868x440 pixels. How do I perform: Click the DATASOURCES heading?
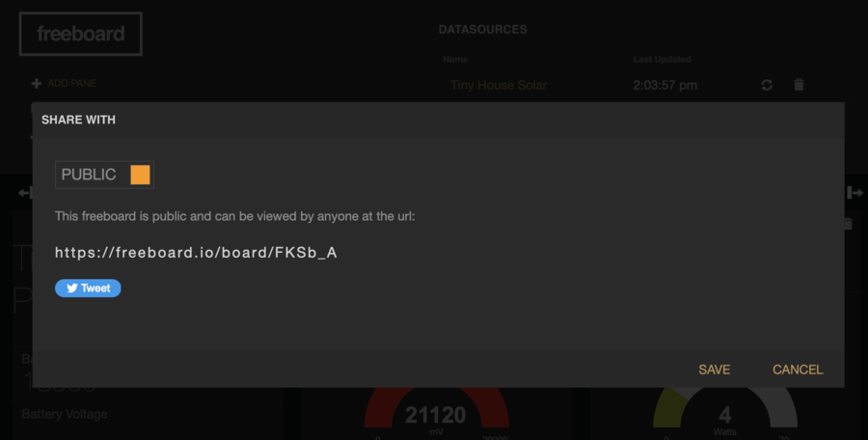click(483, 30)
